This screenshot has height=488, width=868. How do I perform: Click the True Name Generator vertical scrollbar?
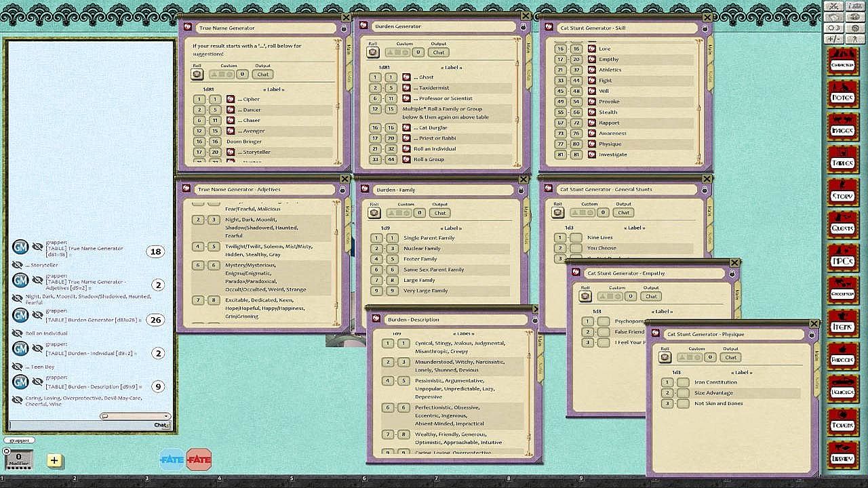pyautogui.click(x=338, y=102)
